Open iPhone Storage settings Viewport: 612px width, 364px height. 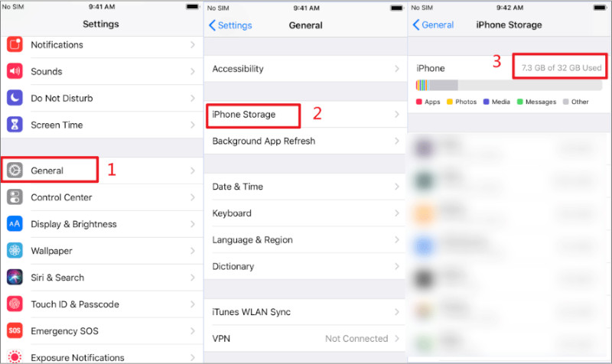pos(245,115)
